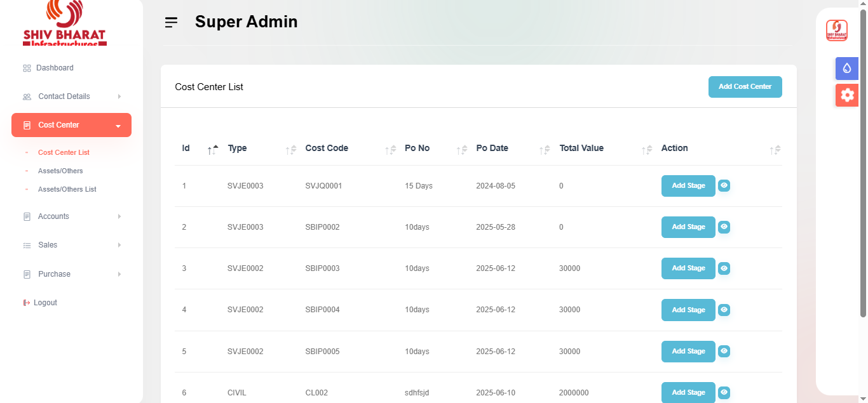Click the eye icon for SBIP0005 row
This screenshot has width=868, height=403.
(724, 351)
